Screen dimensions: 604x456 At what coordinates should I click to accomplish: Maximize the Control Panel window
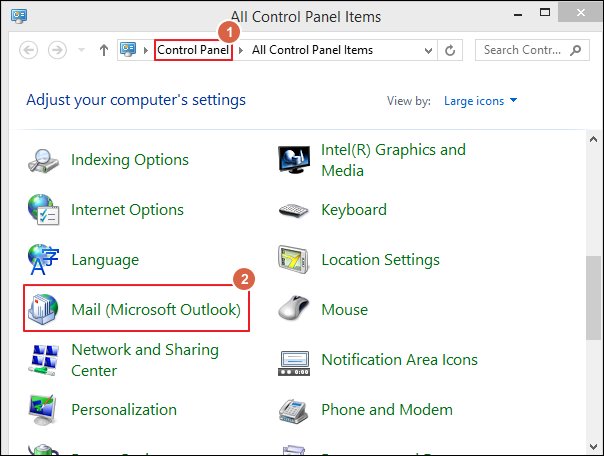tap(545, 13)
